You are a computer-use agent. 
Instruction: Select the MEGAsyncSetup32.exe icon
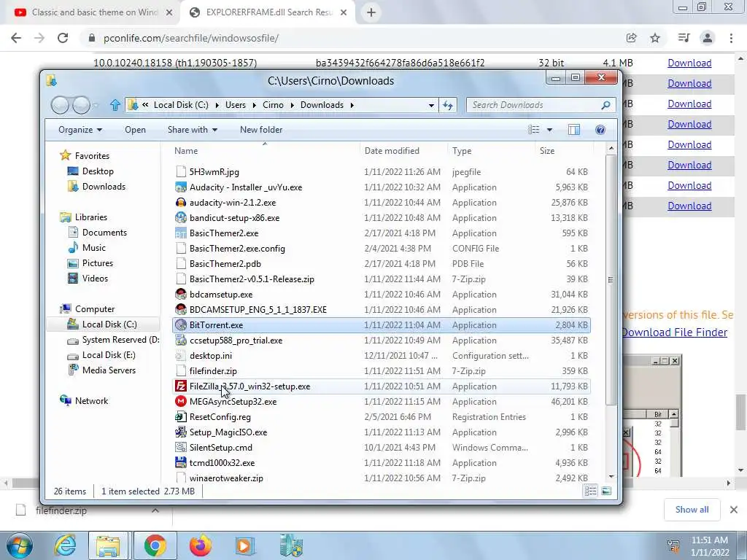(x=181, y=402)
